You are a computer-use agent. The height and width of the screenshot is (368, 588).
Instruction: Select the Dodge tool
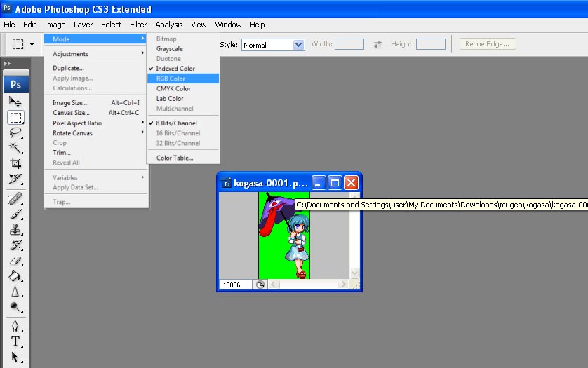coord(15,306)
